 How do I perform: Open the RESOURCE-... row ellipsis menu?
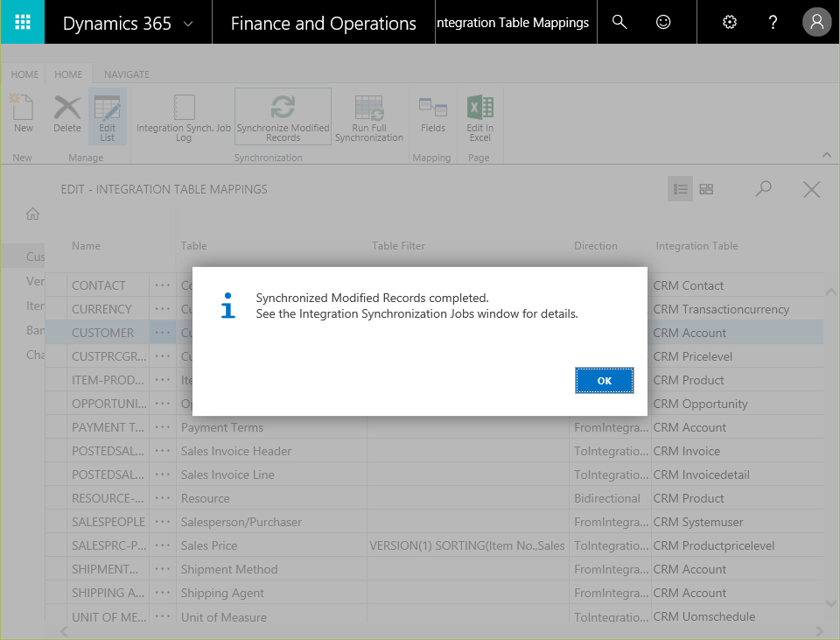pos(163,498)
